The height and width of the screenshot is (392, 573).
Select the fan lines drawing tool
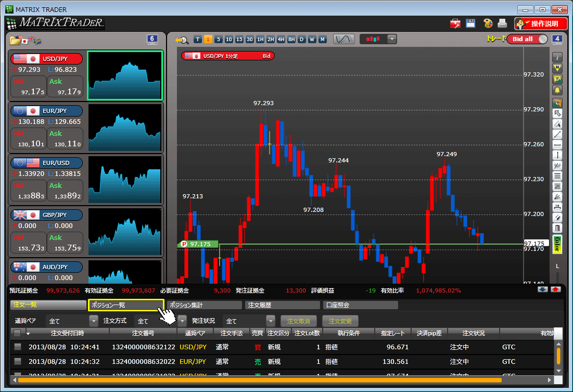click(557, 197)
